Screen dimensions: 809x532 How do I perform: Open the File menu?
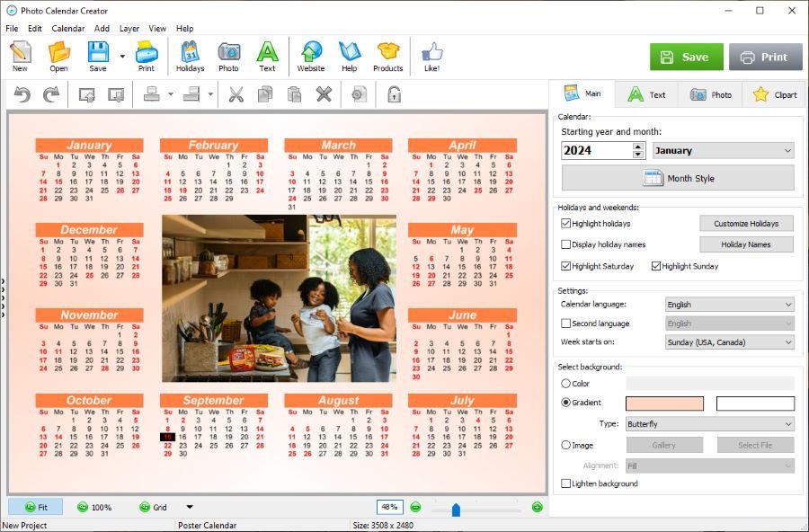12,29
